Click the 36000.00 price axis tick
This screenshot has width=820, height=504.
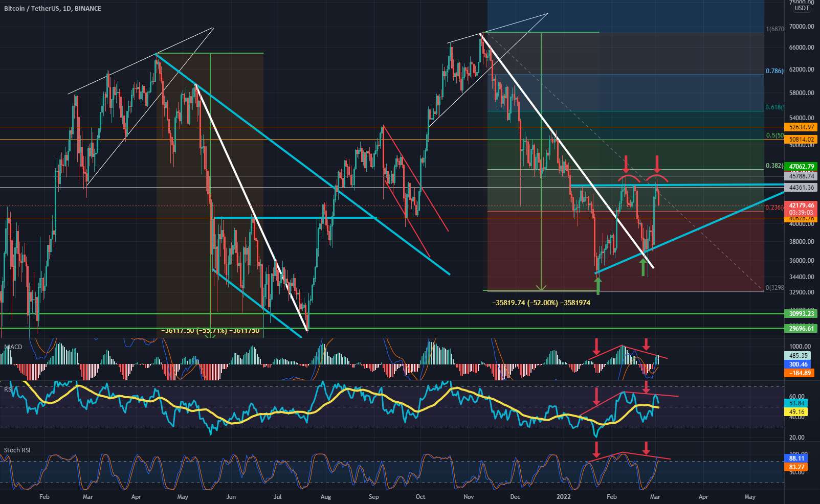[x=801, y=261]
